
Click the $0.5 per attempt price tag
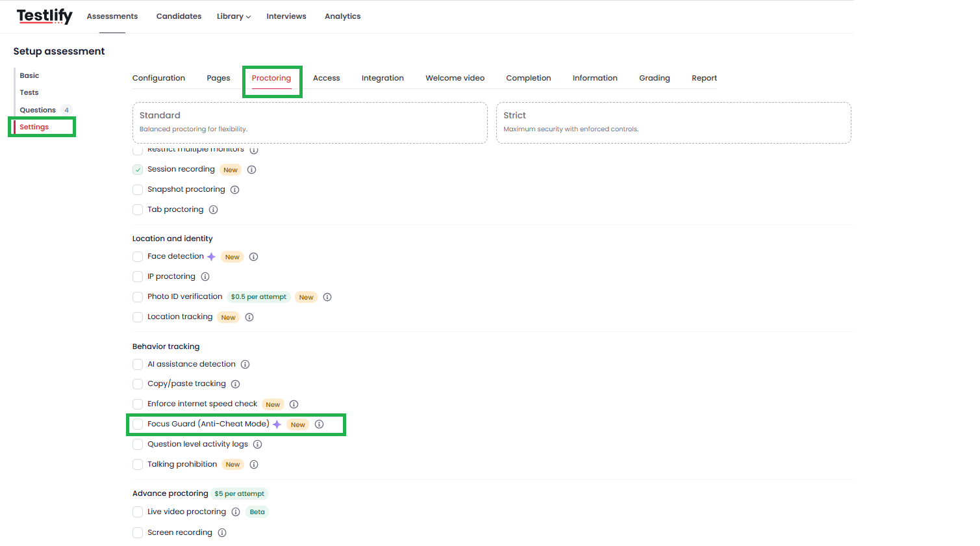(x=258, y=297)
